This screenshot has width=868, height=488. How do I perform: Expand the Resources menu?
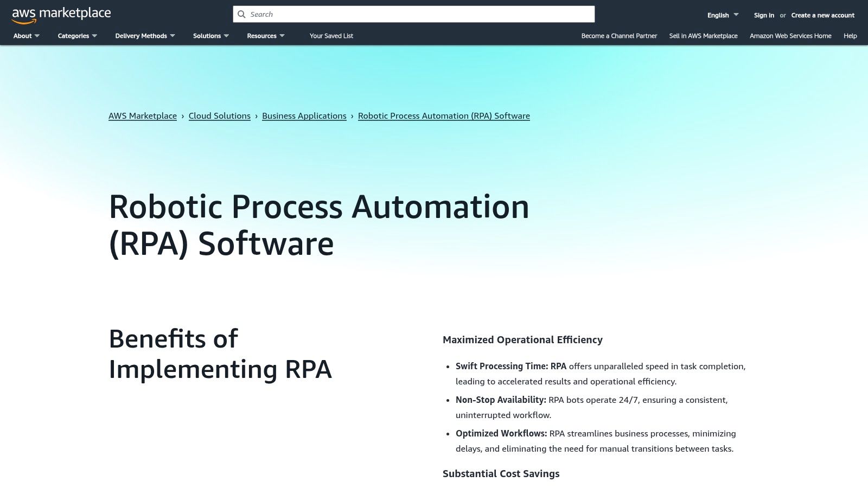point(266,36)
